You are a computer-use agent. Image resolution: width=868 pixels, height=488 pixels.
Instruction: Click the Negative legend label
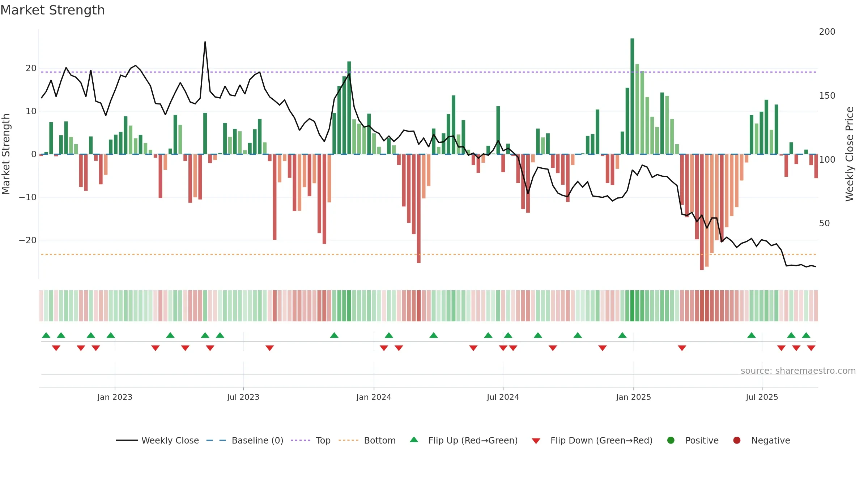(x=771, y=440)
